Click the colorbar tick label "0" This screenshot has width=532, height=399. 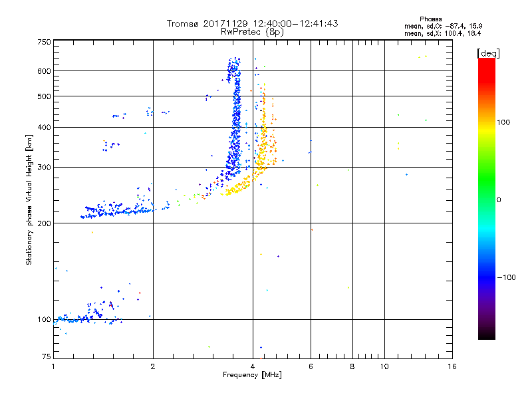499,200
